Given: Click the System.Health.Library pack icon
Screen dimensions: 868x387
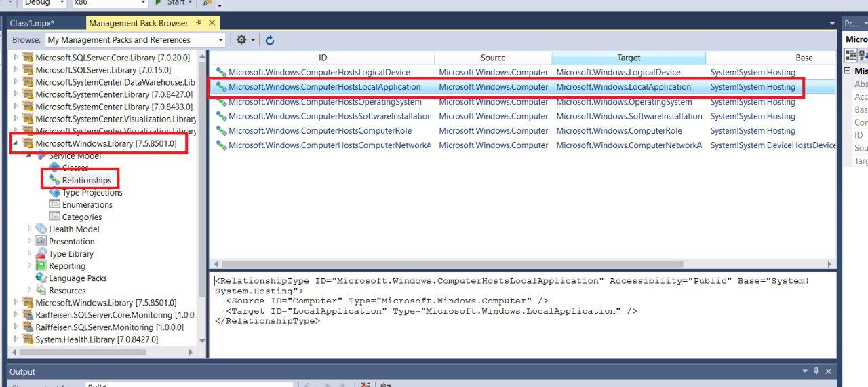Looking at the screenshot, I should pos(28,339).
